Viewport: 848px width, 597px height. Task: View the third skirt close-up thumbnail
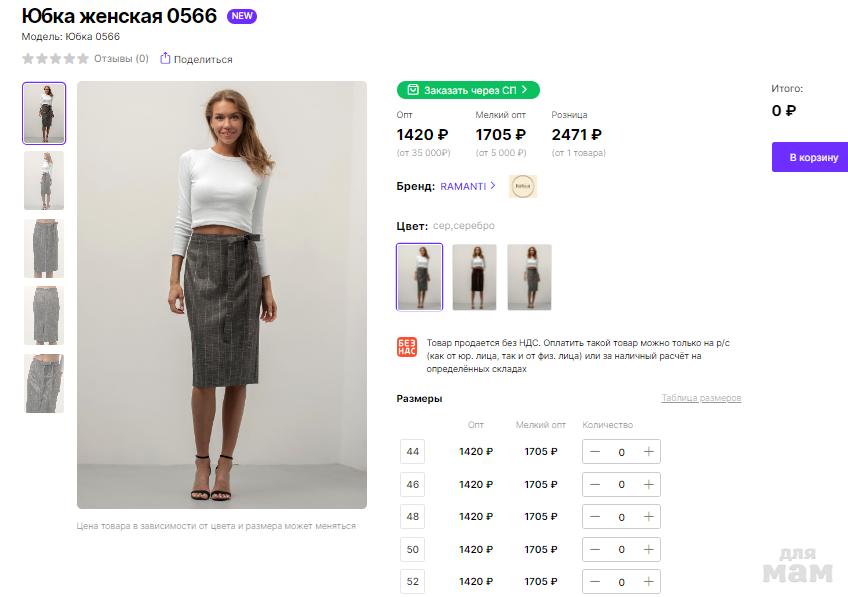click(x=44, y=248)
